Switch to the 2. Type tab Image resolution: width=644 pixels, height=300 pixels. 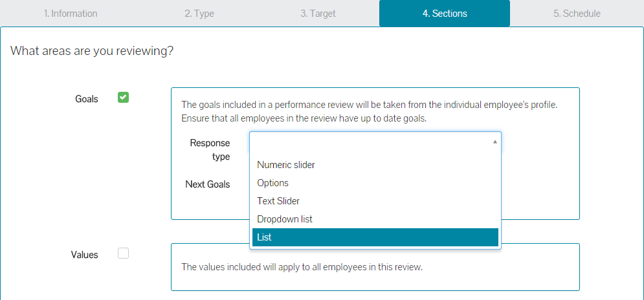click(199, 14)
